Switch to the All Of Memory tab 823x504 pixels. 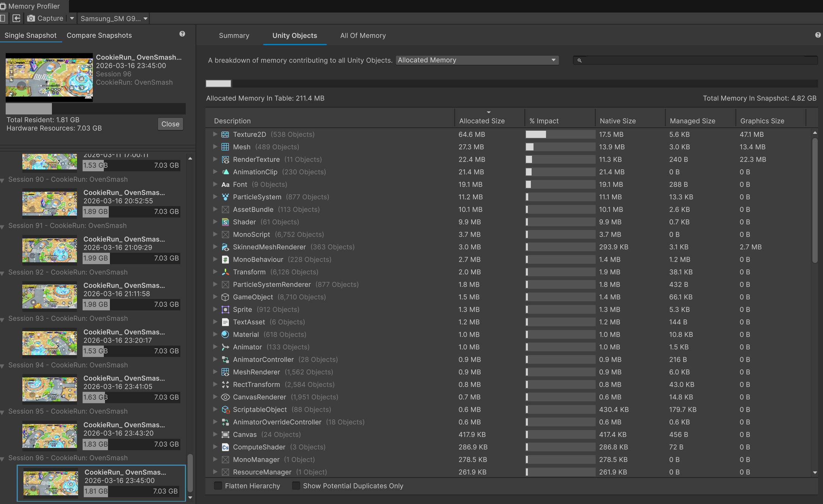click(x=363, y=36)
